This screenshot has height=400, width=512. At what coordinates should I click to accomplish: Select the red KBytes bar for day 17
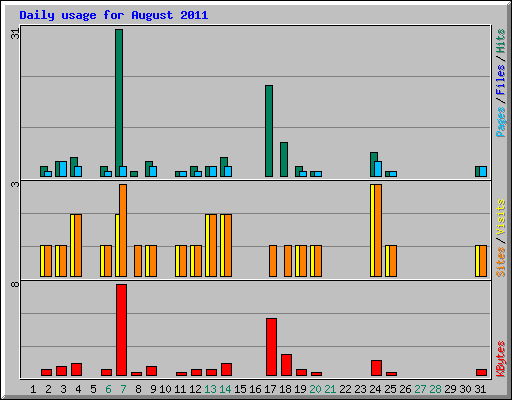point(272,347)
